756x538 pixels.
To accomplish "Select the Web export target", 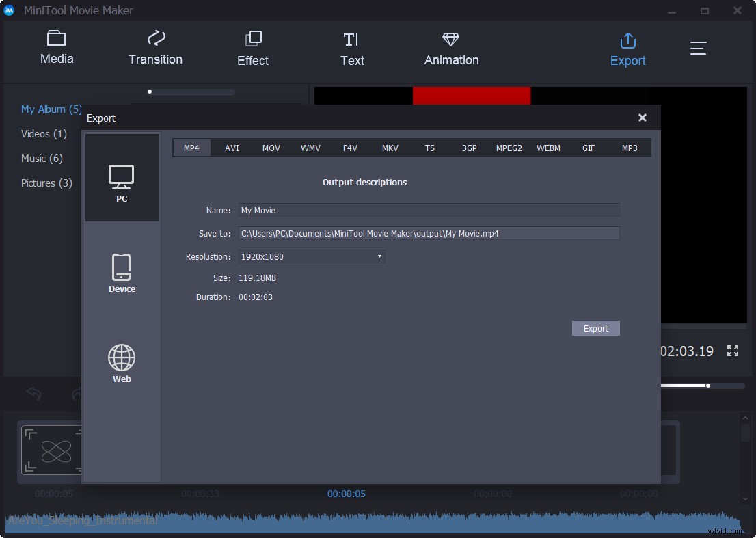I will tap(122, 362).
